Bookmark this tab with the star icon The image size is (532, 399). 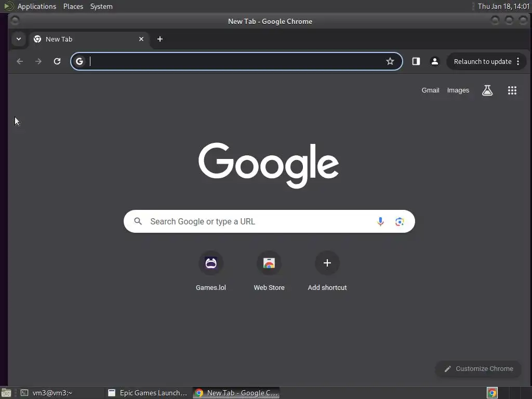click(x=390, y=61)
